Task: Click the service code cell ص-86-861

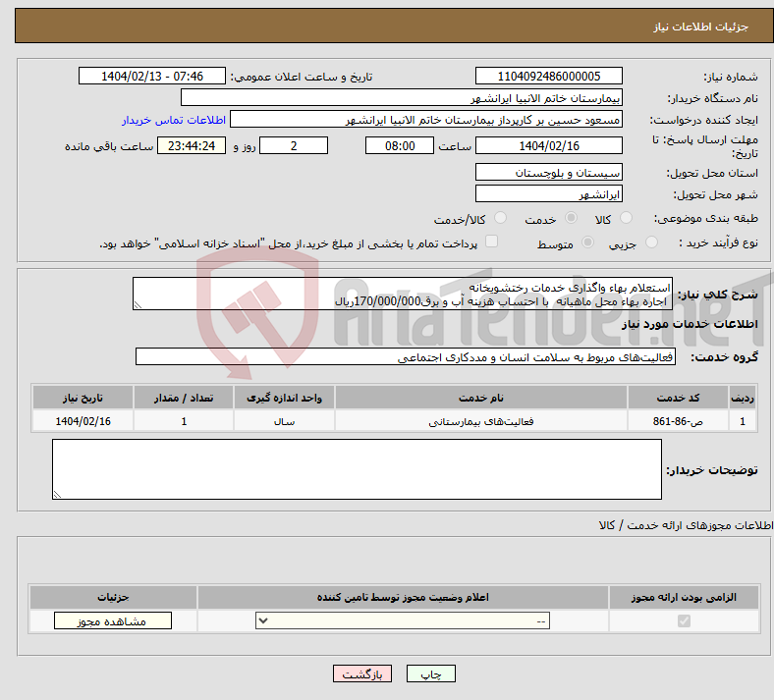Action: pyautogui.click(x=679, y=421)
